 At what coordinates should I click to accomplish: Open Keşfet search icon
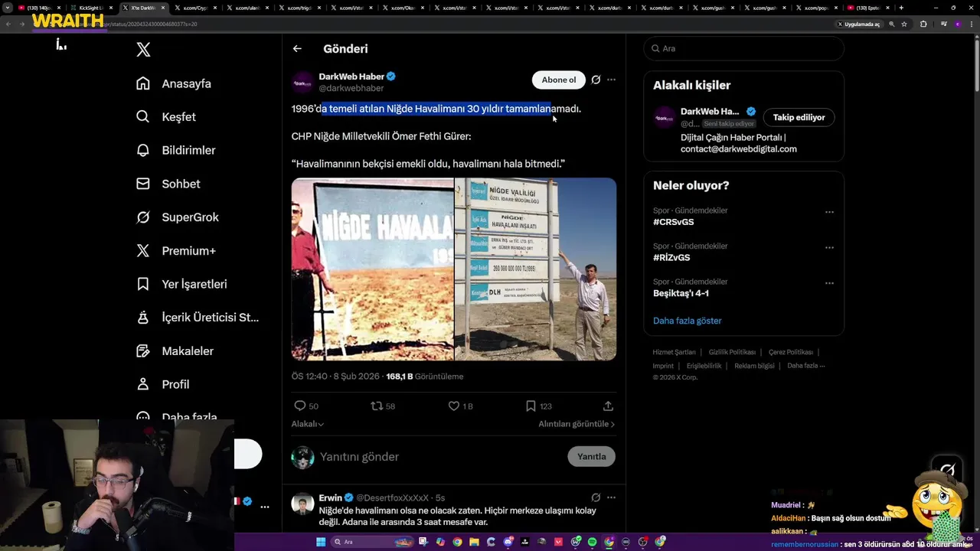143,117
